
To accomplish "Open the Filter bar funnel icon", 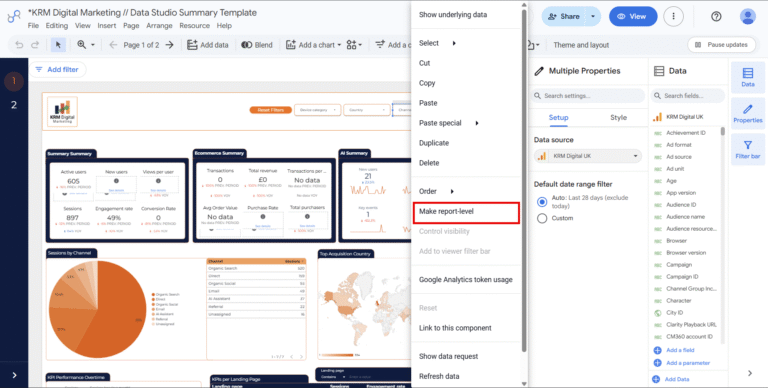I will pos(747,149).
